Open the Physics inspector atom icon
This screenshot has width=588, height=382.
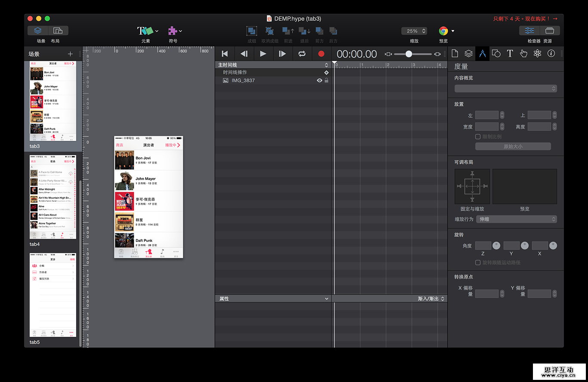click(537, 54)
